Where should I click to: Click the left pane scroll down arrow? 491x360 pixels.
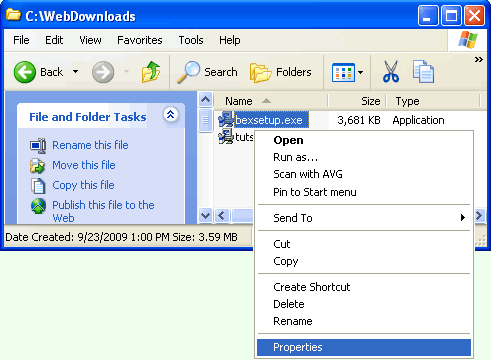point(206,215)
